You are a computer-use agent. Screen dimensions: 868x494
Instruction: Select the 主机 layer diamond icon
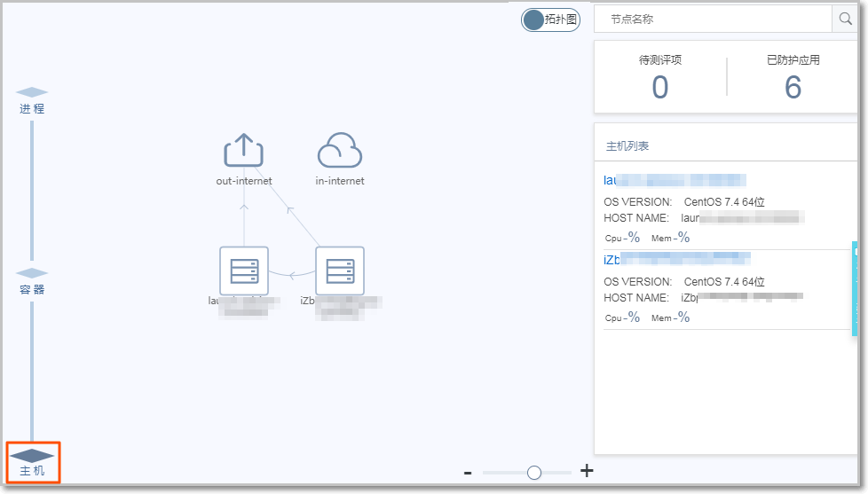pos(32,455)
